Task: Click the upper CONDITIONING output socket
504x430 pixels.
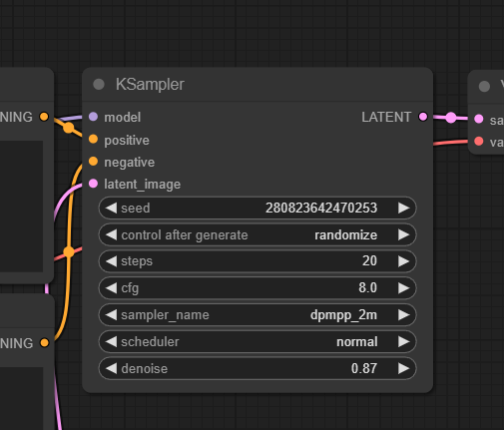Action: pyautogui.click(x=44, y=117)
